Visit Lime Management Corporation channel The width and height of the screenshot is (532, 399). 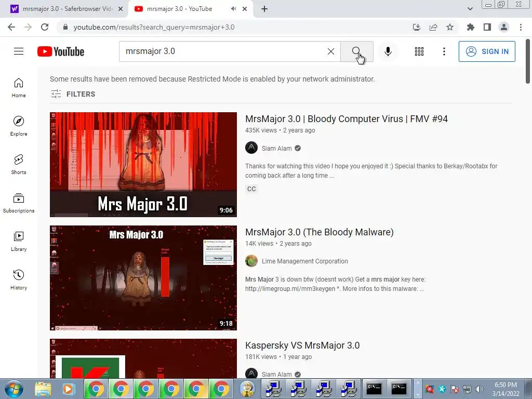pos(304,261)
